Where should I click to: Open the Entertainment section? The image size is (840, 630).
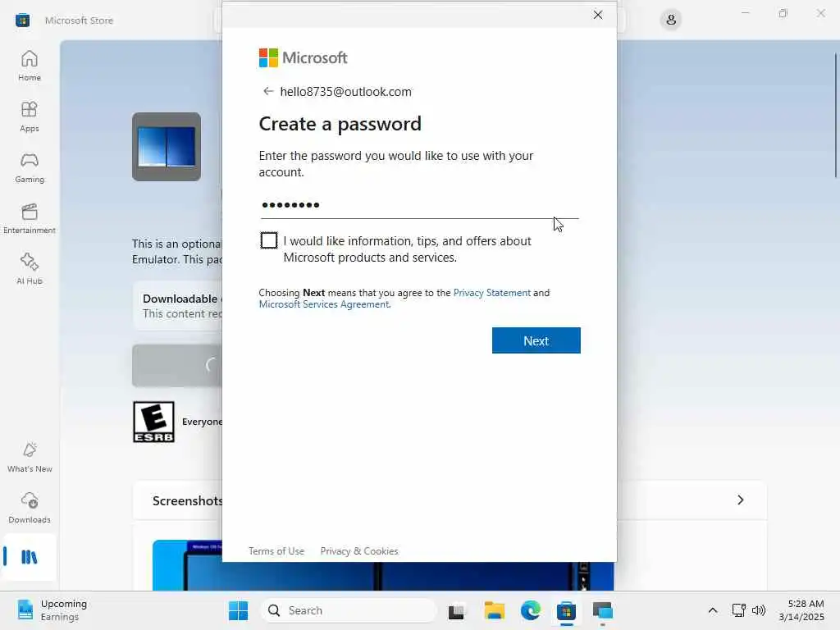(29, 218)
